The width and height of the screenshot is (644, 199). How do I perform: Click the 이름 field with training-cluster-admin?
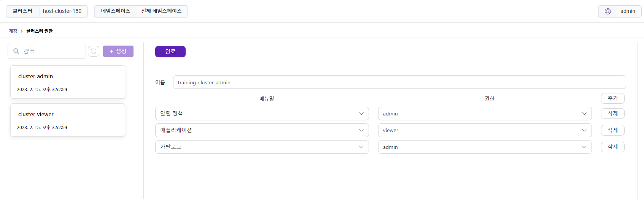(x=399, y=82)
